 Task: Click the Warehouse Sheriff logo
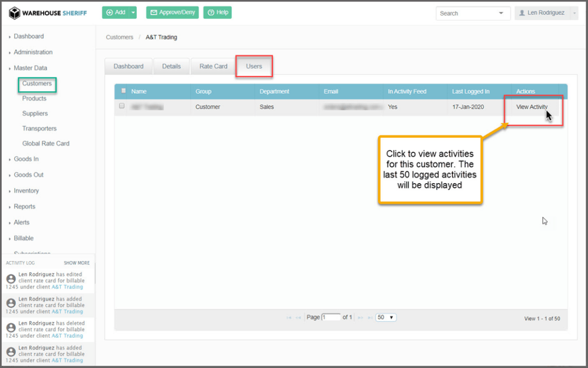(48, 13)
